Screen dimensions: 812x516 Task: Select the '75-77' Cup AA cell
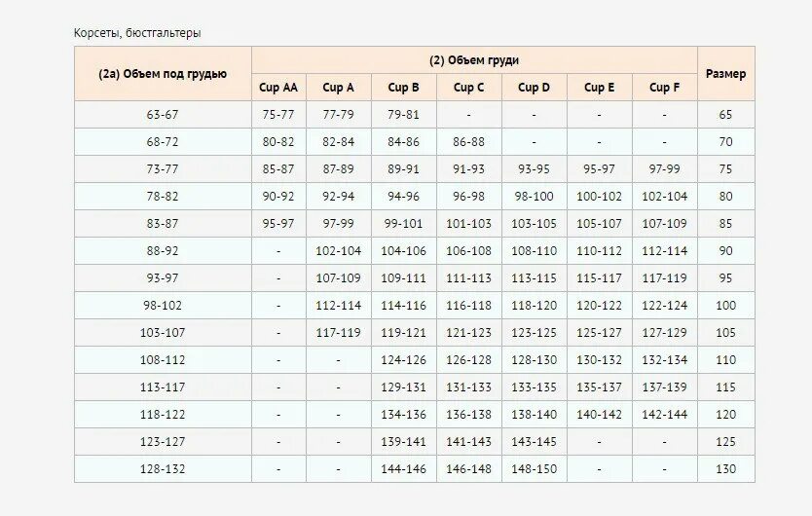278,115
